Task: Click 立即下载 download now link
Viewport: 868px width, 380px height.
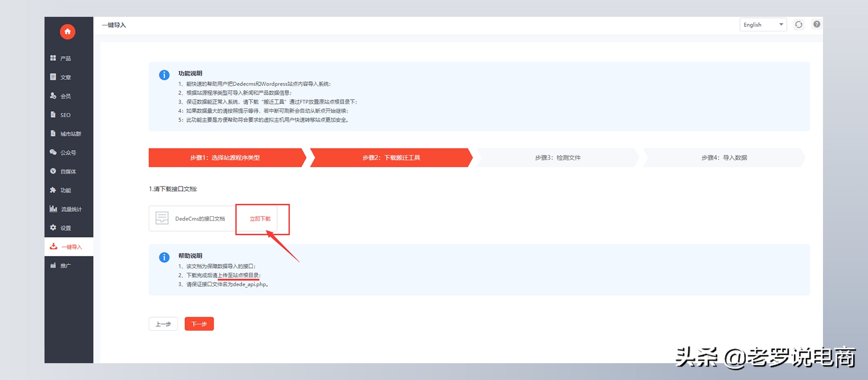Action: pos(260,219)
